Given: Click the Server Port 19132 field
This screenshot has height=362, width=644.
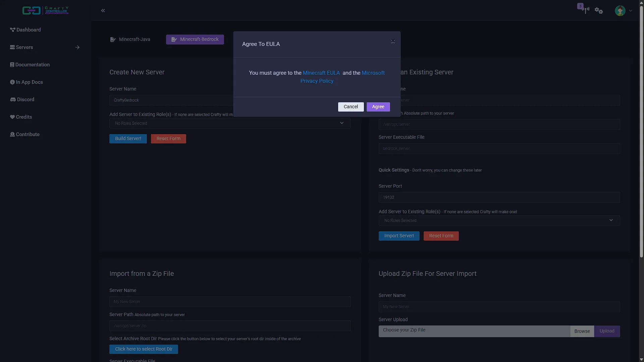Looking at the screenshot, I should point(499,197).
